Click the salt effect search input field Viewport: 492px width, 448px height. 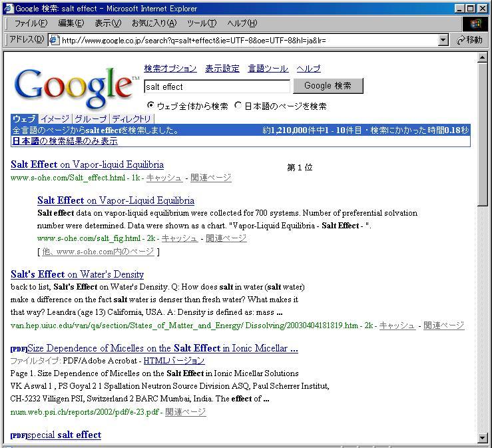pyautogui.click(x=216, y=87)
